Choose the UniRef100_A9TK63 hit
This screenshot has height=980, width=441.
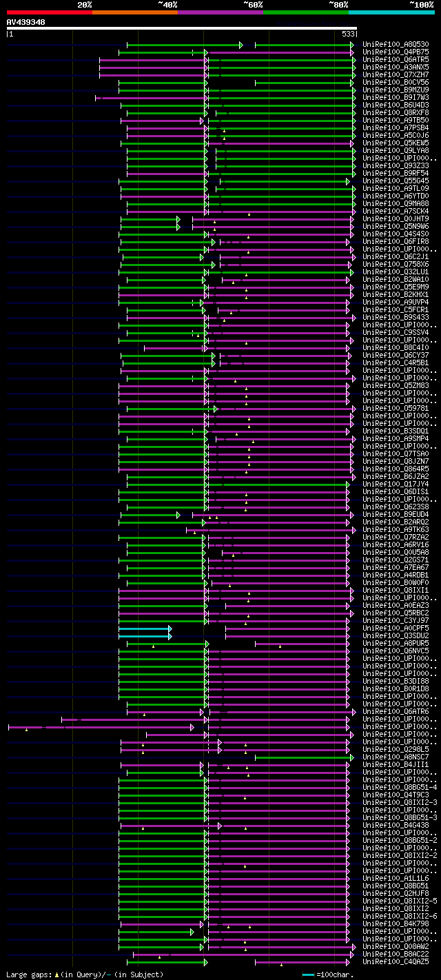[396, 530]
